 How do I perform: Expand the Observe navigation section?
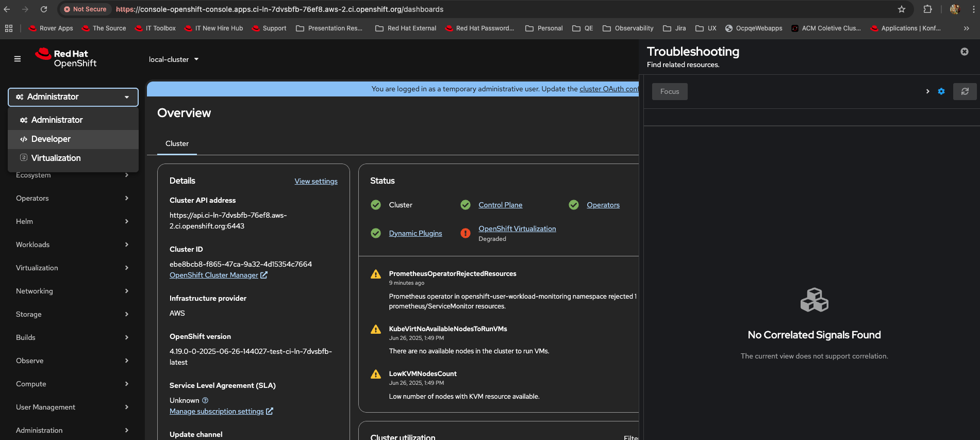point(72,361)
